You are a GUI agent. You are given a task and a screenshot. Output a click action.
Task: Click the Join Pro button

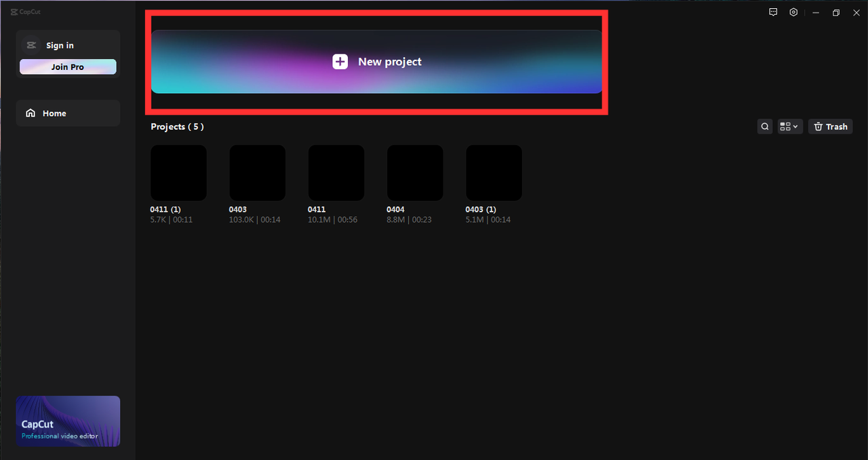click(x=68, y=66)
